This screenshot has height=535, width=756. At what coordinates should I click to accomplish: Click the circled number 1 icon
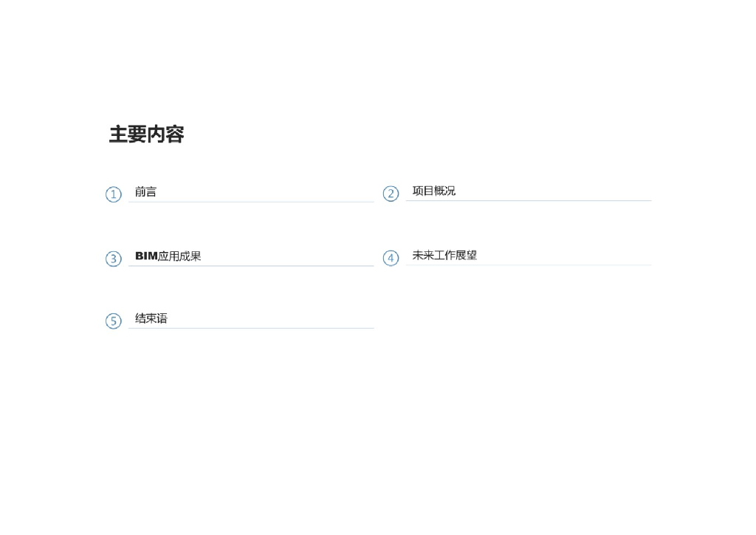click(x=113, y=194)
